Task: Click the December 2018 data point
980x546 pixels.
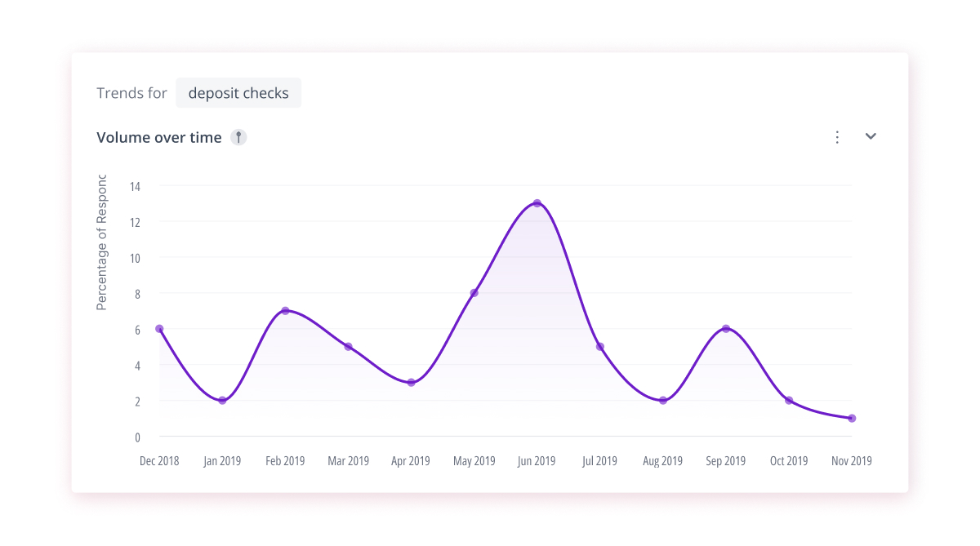Action: pos(159,329)
